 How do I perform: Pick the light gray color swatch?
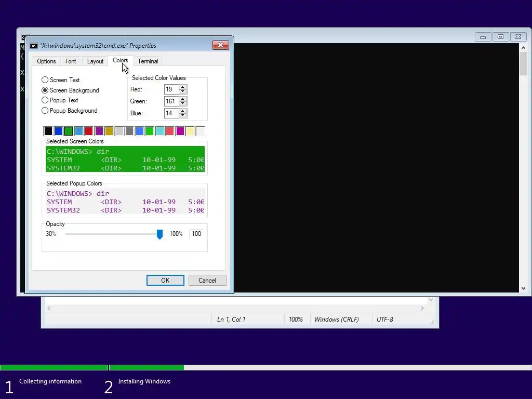click(119, 131)
